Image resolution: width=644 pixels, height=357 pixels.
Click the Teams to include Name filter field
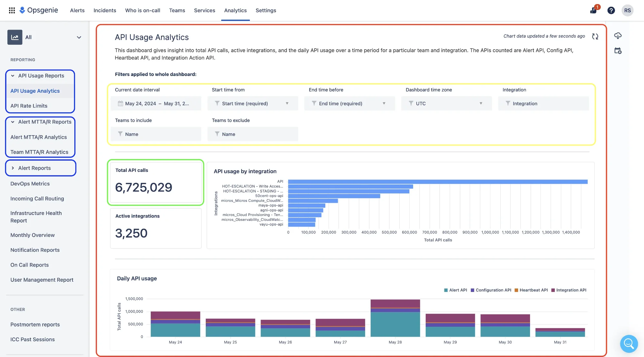pos(156,134)
